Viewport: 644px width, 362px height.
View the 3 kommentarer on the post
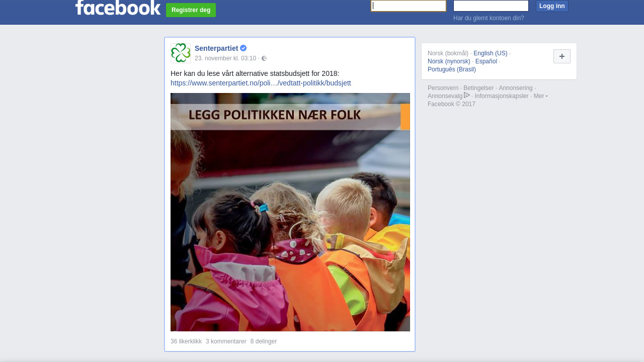click(226, 341)
